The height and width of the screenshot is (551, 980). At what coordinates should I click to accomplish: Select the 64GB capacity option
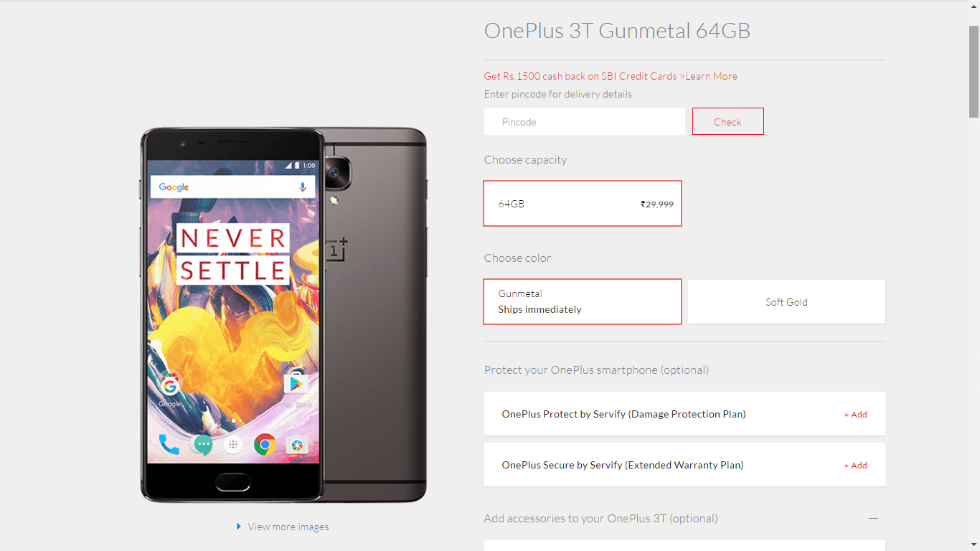coord(583,204)
